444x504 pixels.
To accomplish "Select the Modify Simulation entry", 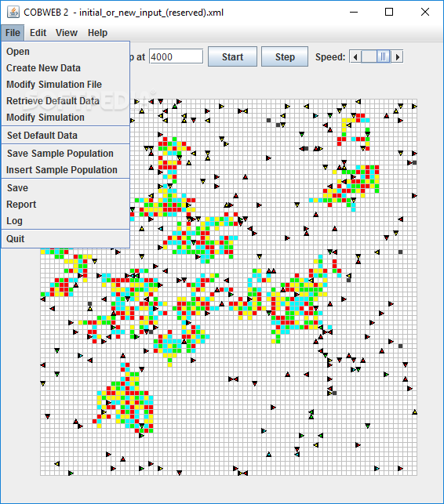I will click(66, 118).
